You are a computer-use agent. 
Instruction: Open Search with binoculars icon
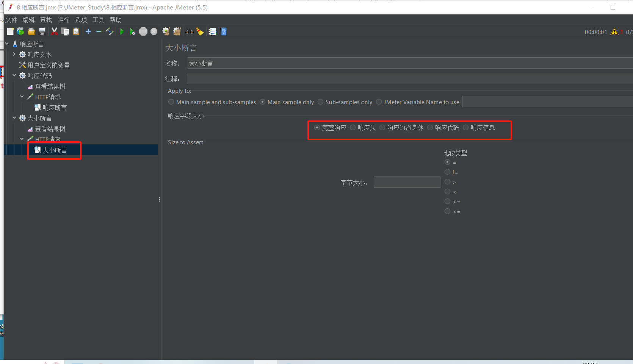(x=190, y=31)
